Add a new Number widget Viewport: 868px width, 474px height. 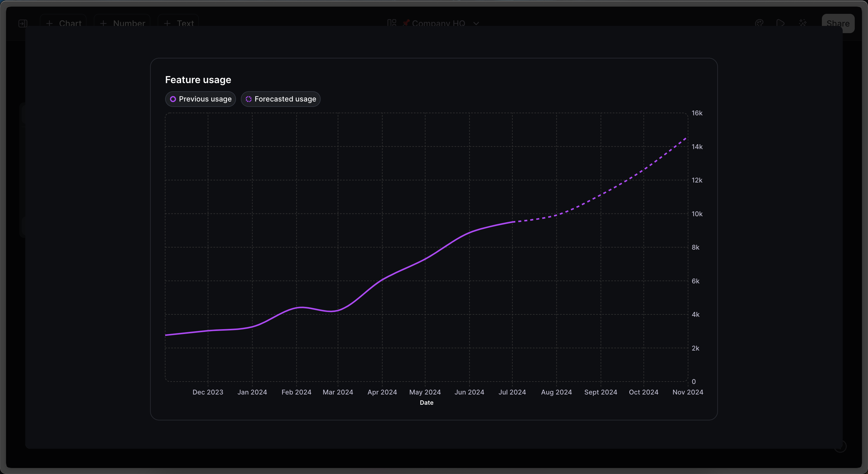point(122,23)
